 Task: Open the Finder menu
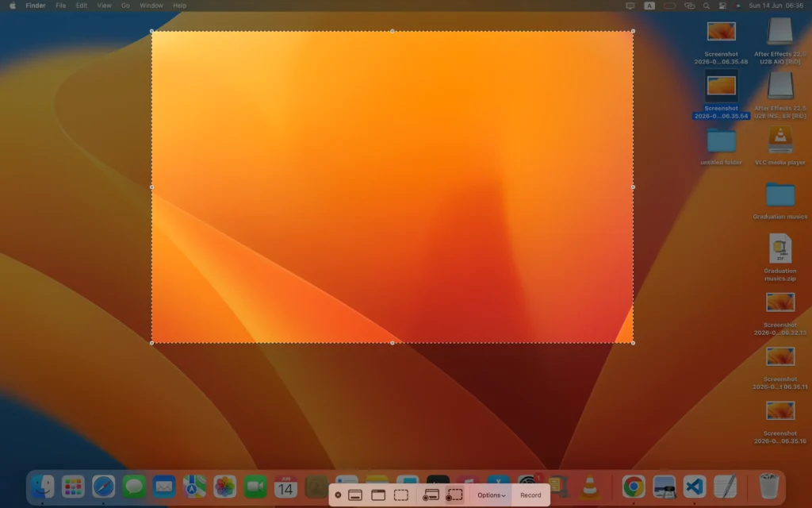(36, 6)
